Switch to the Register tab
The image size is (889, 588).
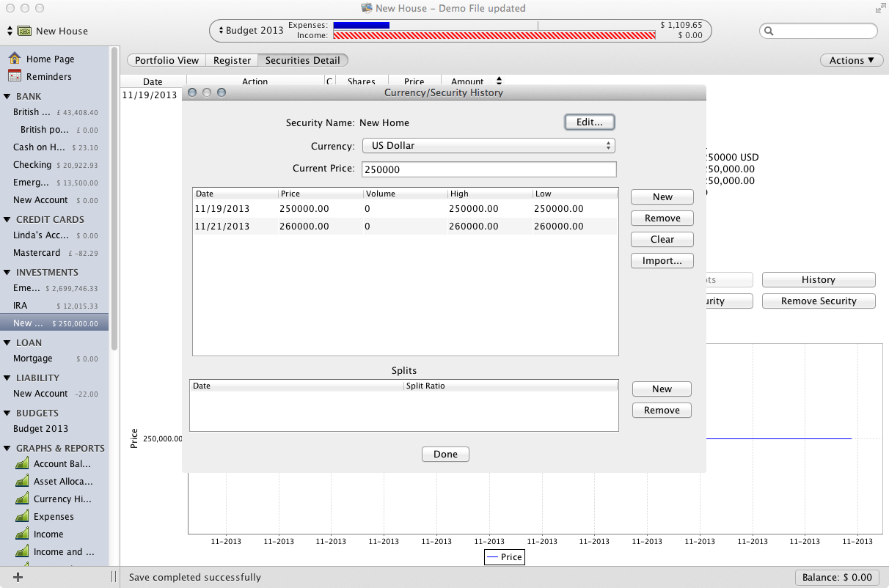(x=232, y=60)
